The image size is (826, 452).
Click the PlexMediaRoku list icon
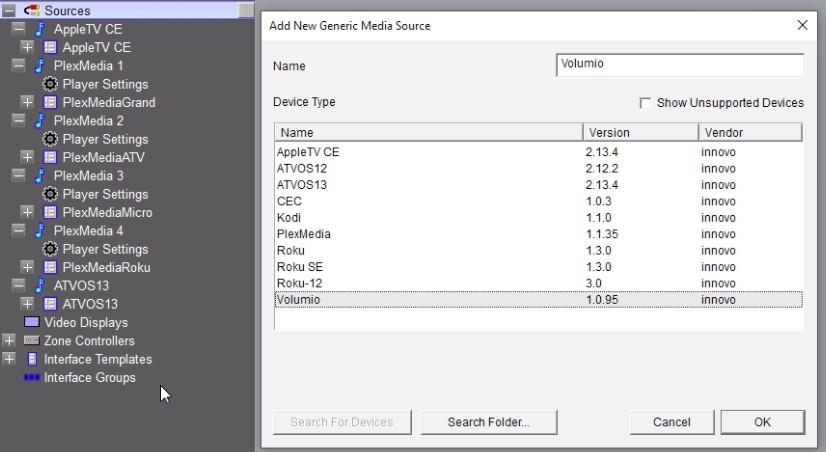click(50, 267)
